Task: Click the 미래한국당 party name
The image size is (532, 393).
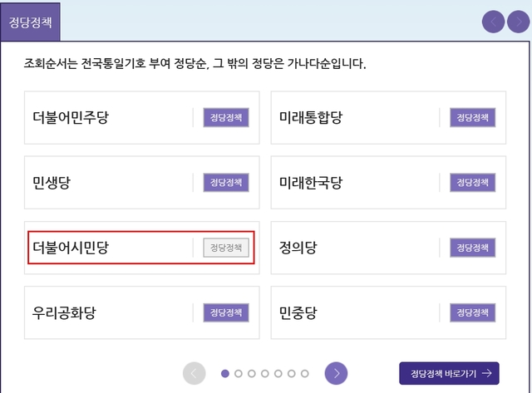Action: point(311,183)
